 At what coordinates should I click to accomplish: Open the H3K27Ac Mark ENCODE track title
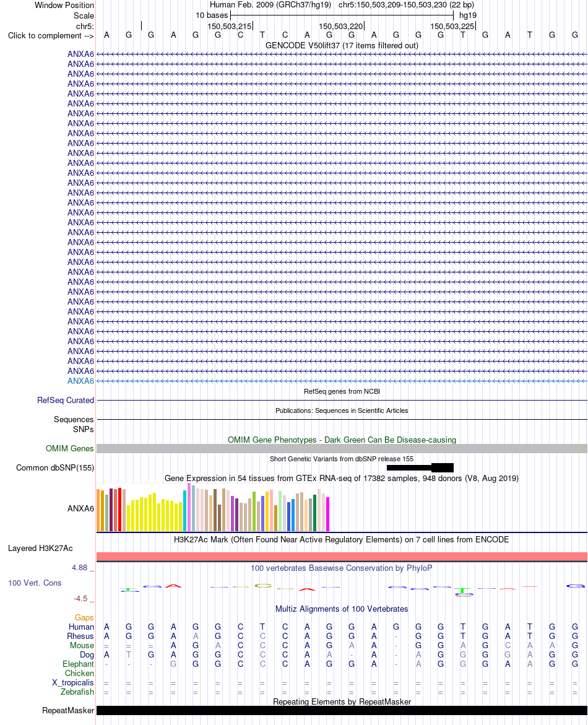(x=341, y=540)
